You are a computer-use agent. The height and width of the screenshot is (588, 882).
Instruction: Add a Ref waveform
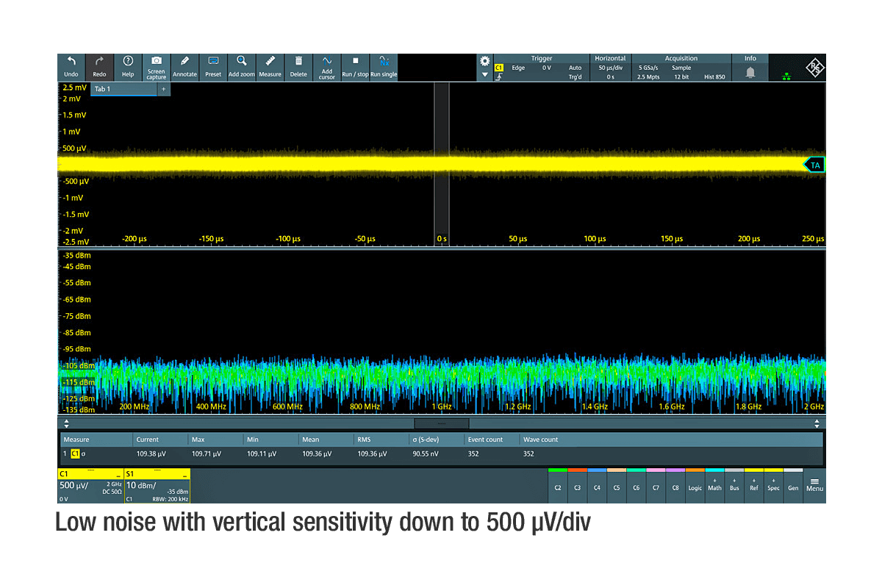click(754, 486)
